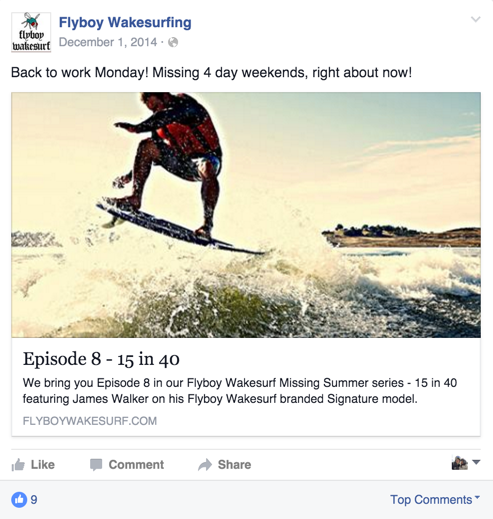
Task: Click the December 1, 2014 timestamp
Action: pyautogui.click(x=108, y=42)
